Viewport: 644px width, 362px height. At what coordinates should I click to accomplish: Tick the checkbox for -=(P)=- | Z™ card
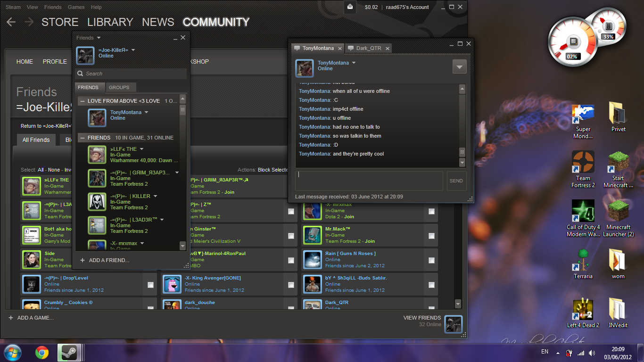coord(291,212)
